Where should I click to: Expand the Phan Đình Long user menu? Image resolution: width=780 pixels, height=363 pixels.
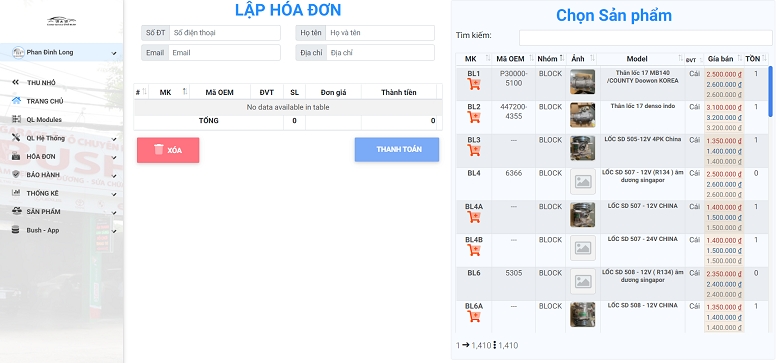[114, 53]
